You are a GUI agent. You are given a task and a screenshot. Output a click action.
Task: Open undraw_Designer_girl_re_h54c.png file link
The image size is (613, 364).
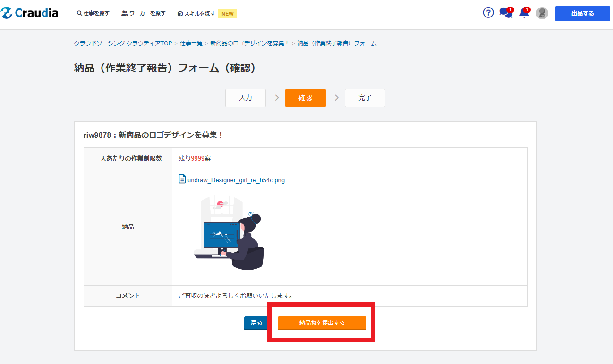coord(236,180)
